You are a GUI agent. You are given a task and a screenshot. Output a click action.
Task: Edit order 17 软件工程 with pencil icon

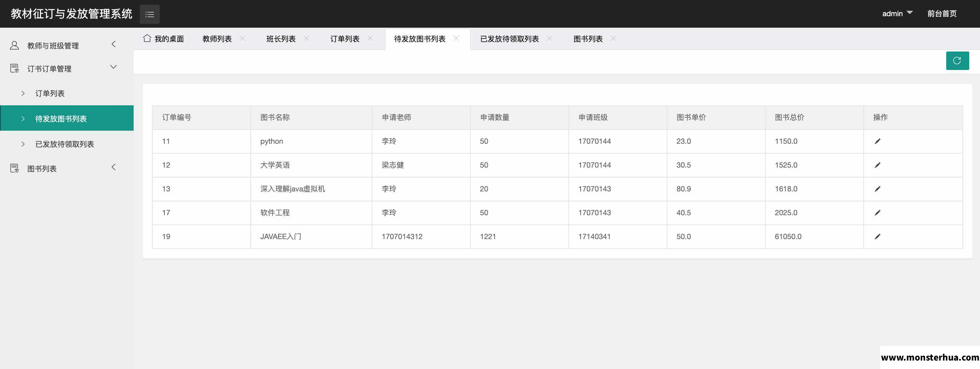coord(877,213)
